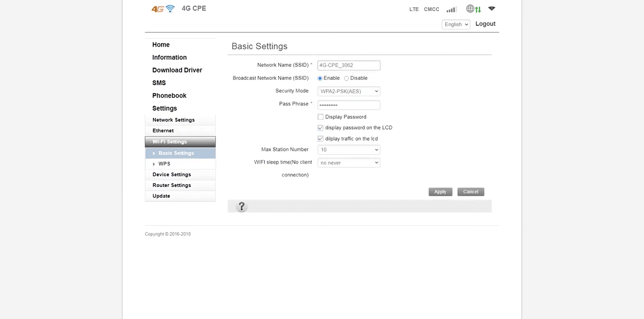Go to Network Settings in sidebar
Image resolution: width=644 pixels, height=319 pixels.
click(x=173, y=120)
